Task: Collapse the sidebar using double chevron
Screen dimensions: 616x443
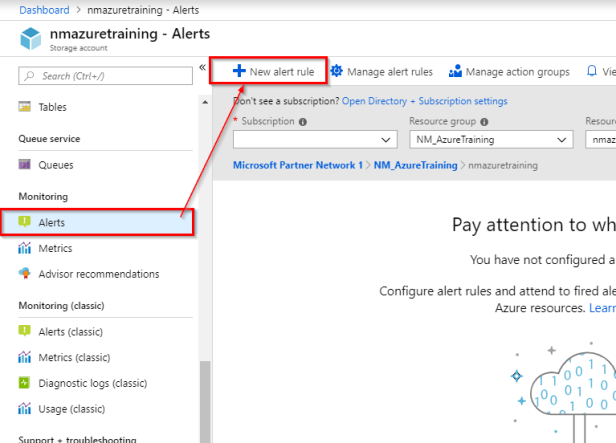Action: pos(203,69)
